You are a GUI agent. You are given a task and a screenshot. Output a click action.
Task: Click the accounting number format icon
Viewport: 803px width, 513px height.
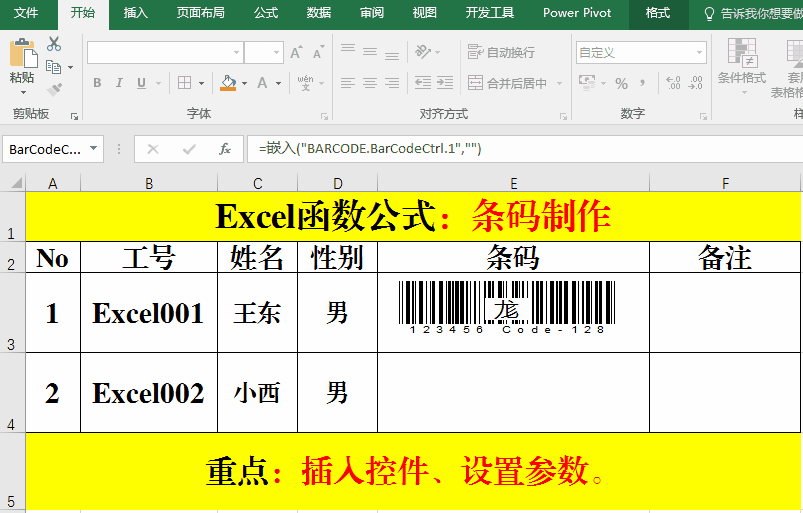point(587,82)
